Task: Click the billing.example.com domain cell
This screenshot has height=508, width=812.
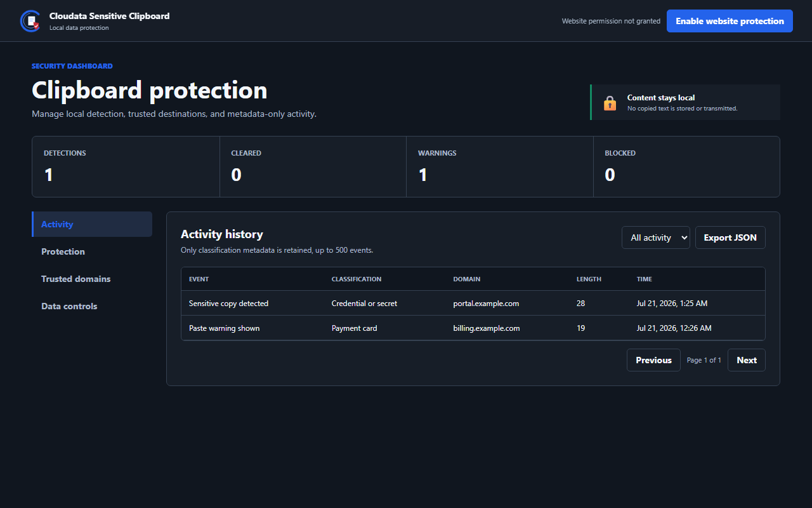Action: coord(487,328)
